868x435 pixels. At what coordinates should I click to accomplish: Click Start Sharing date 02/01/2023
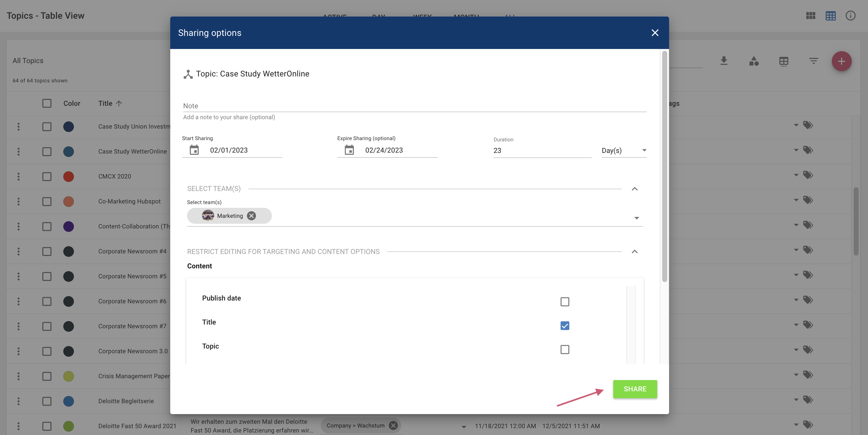coord(229,150)
